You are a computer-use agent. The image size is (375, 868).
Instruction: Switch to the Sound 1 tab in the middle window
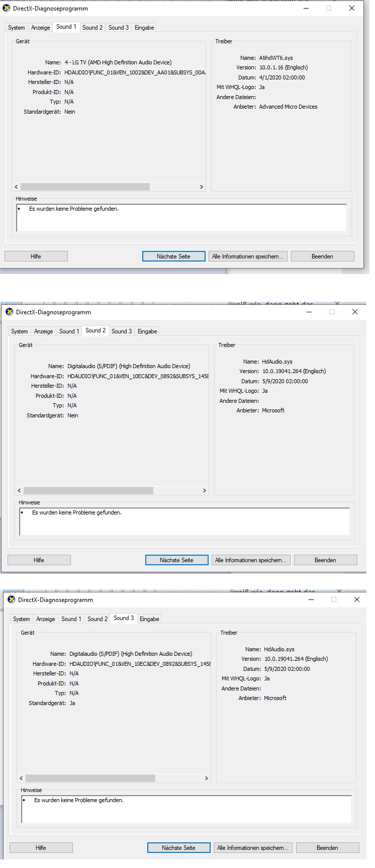pos(69,331)
